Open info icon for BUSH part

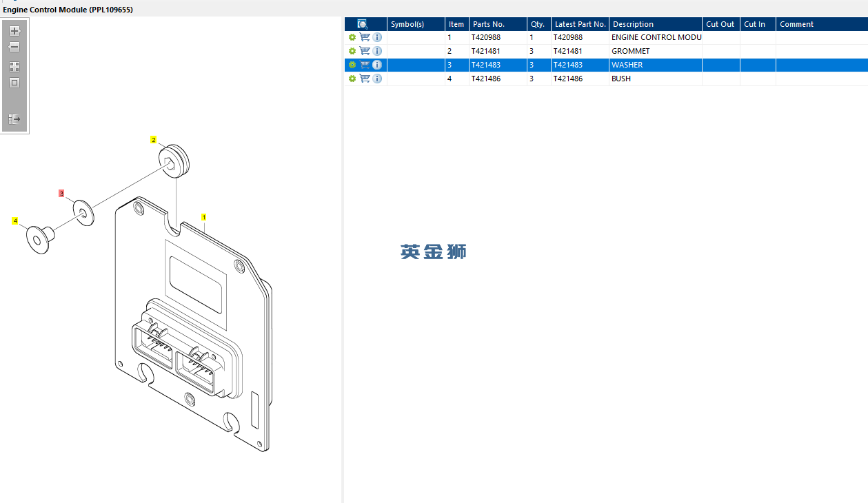[x=377, y=79]
